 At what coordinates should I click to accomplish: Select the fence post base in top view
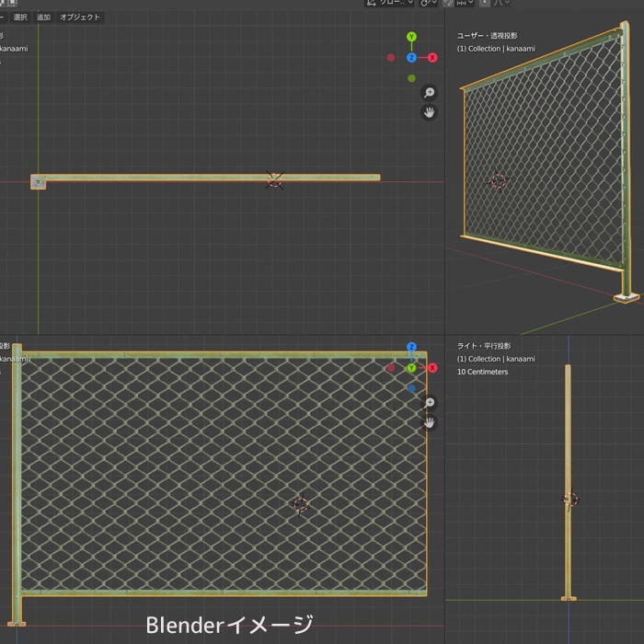pyautogui.click(x=39, y=182)
